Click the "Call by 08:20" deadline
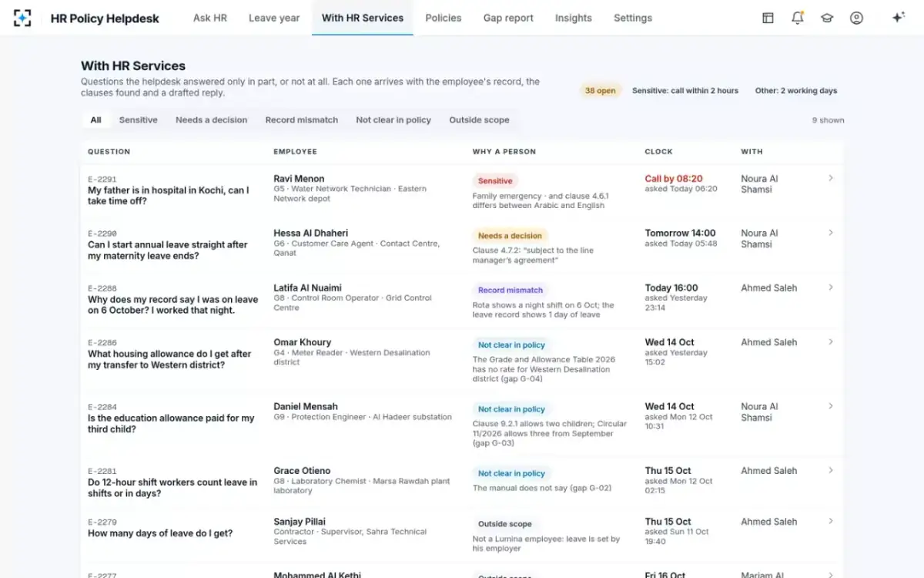Image resolution: width=924 pixels, height=578 pixels. tap(674, 179)
